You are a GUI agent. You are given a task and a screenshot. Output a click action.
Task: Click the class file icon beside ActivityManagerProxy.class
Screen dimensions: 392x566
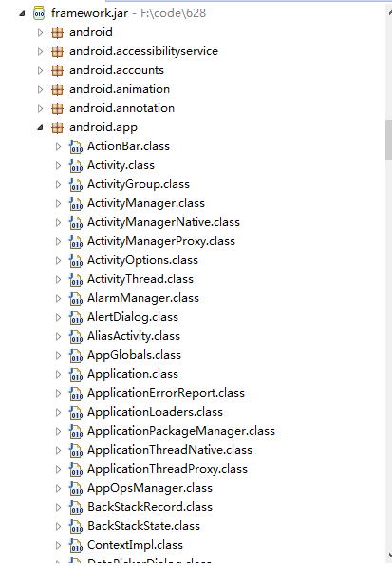click(x=76, y=241)
